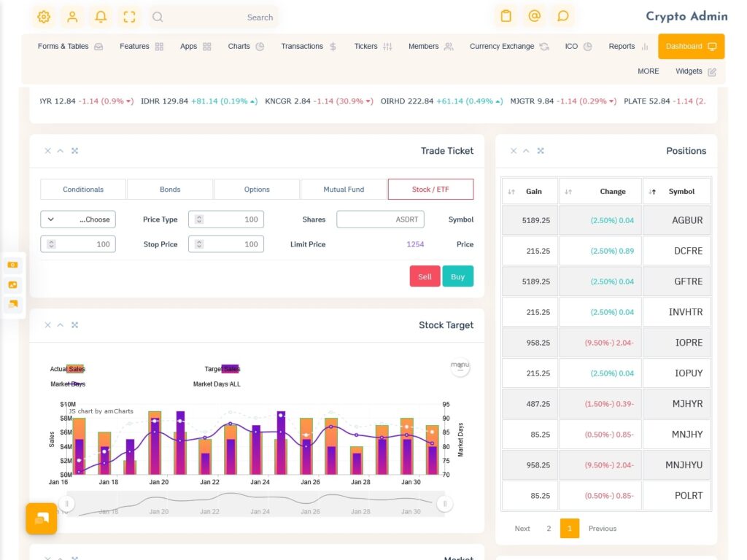
Task: Toggle the Actual Sales legend item
Action: coord(68,369)
